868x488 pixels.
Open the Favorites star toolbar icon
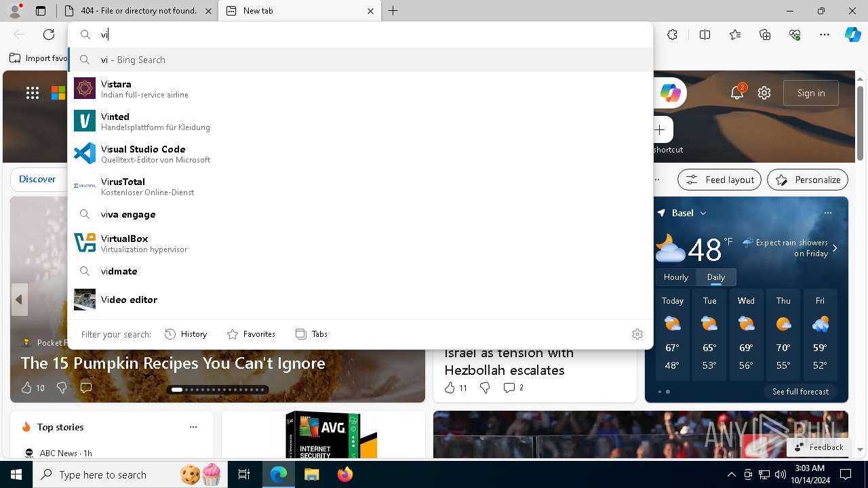click(x=735, y=35)
